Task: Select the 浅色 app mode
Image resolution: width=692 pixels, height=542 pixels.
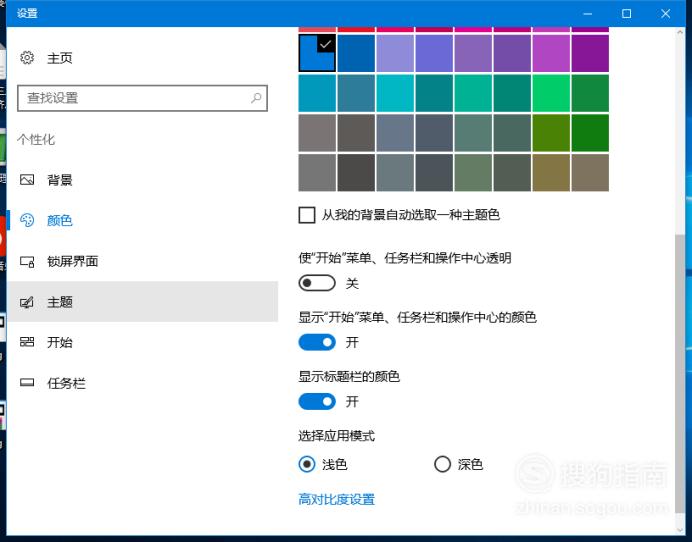Action: click(307, 464)
